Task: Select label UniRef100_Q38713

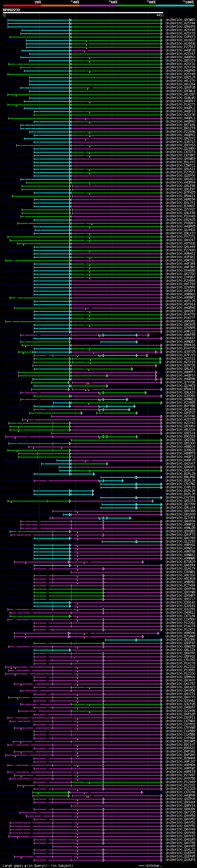Action: (x=180, y=142)
